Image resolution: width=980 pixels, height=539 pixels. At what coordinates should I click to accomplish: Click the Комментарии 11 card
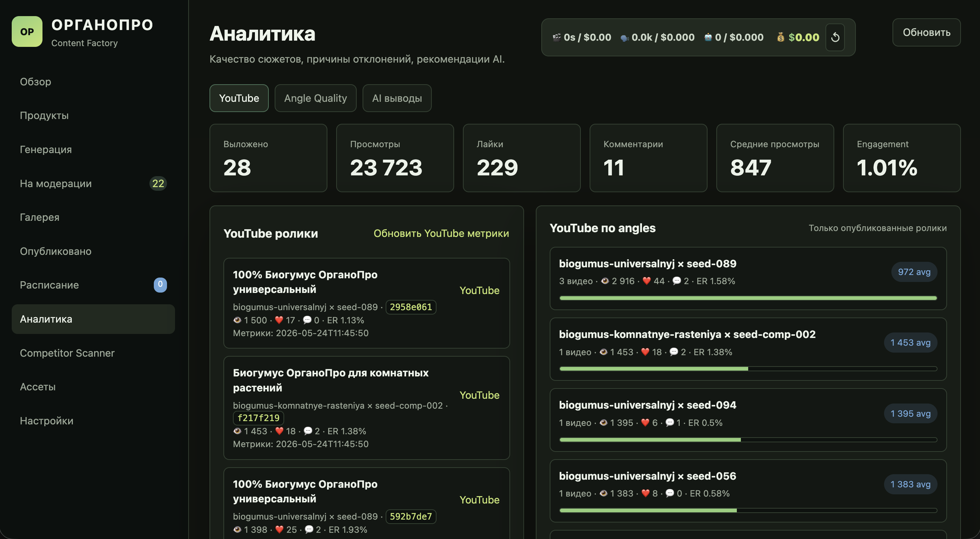tap(648, 158)
